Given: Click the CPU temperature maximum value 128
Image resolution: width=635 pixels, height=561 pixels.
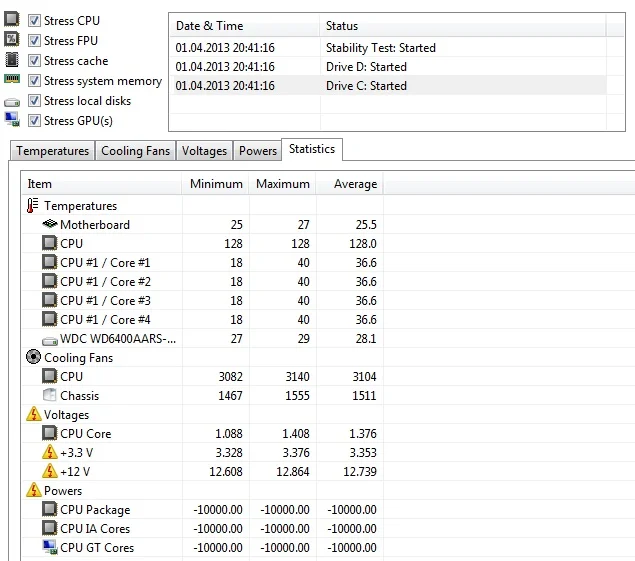Looking at the screenshot, I should pyautogui.click(x=300, y=244).
